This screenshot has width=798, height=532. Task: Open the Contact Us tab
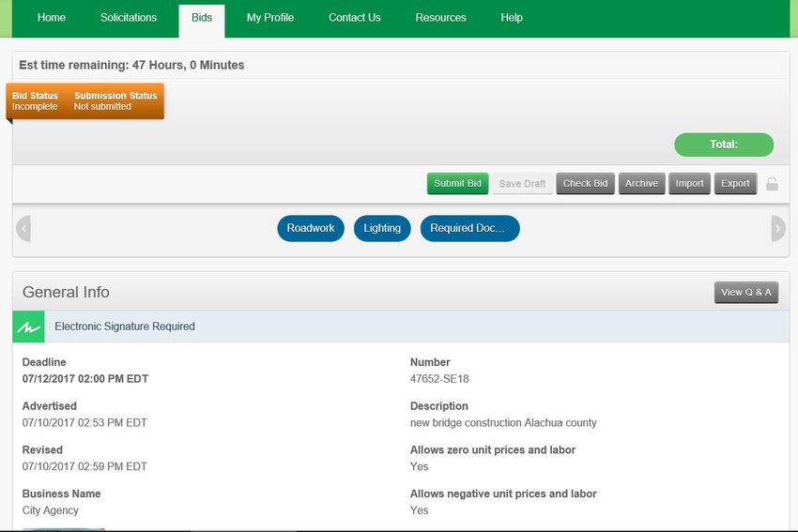pos(355,18)
